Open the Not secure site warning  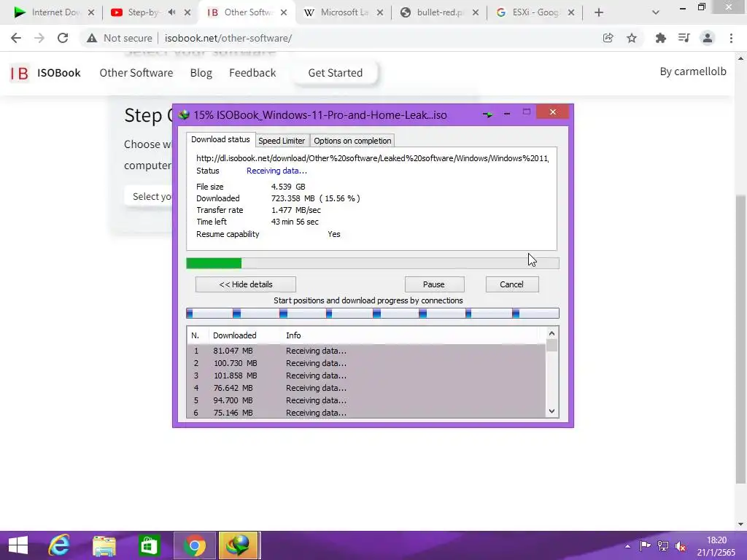coord(119,38)
